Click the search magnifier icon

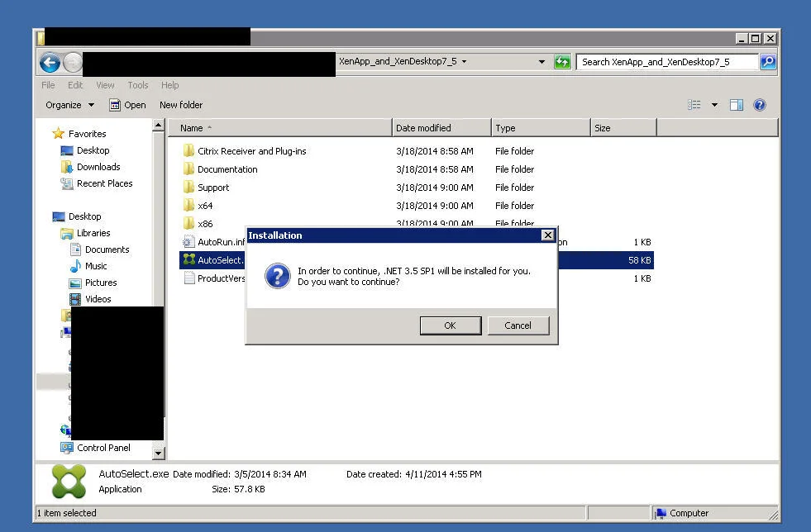768,62
